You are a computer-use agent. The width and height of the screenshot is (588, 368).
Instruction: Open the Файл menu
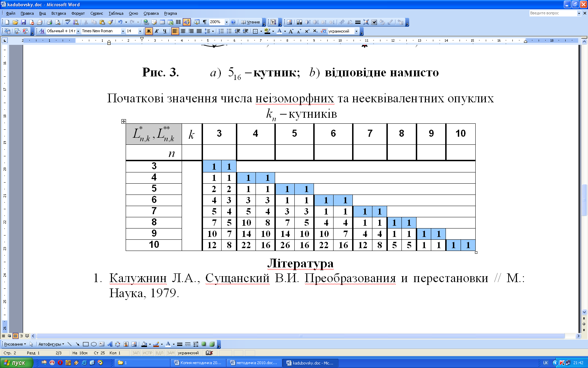click(11, 13)
